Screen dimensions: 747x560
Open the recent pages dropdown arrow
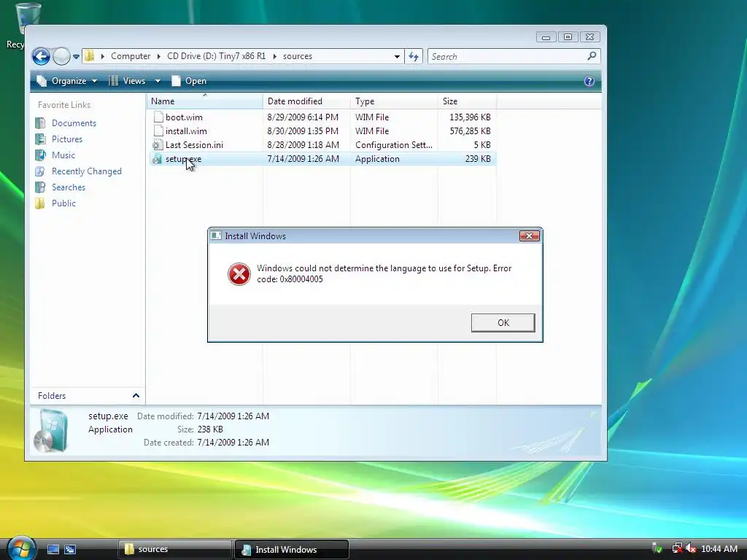76,57
